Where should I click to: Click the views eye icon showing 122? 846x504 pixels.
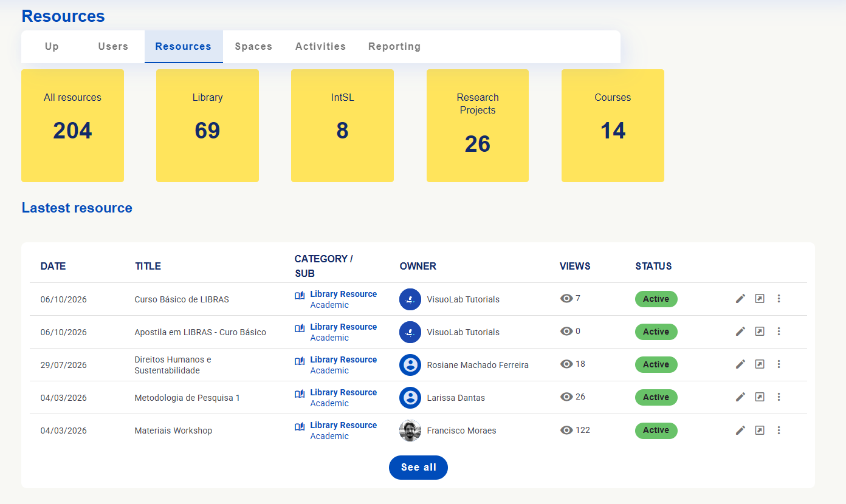(566, 430)
